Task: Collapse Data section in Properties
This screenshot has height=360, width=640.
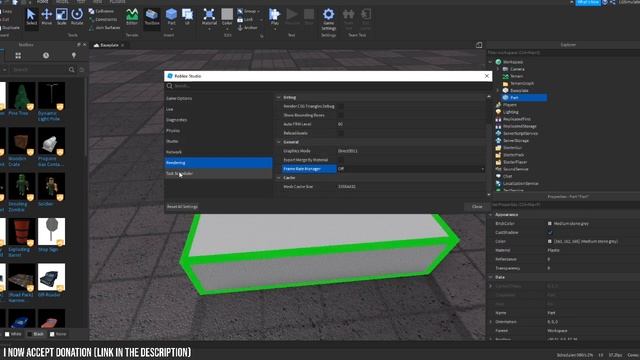Action: (x=491, y=277)
